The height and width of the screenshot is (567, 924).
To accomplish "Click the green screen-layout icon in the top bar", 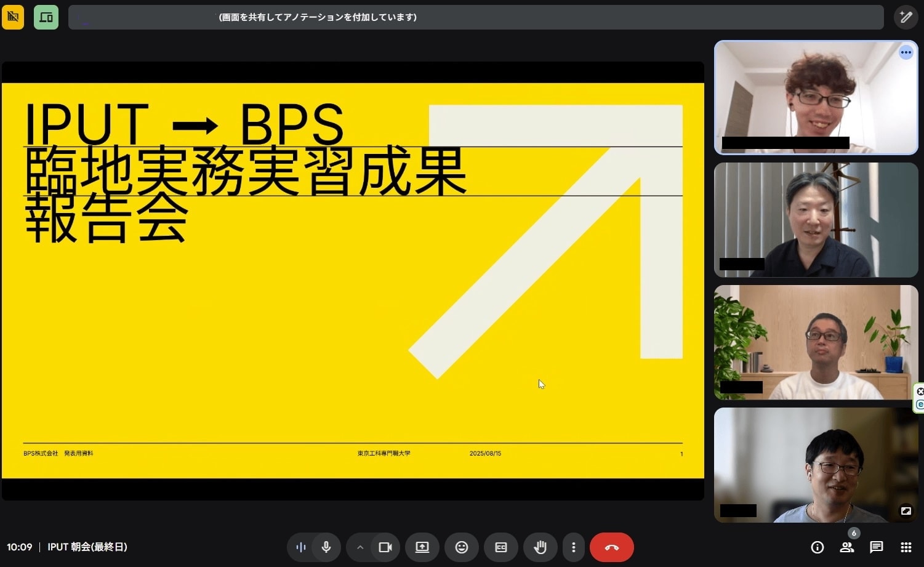I will [x=46, y=17].
